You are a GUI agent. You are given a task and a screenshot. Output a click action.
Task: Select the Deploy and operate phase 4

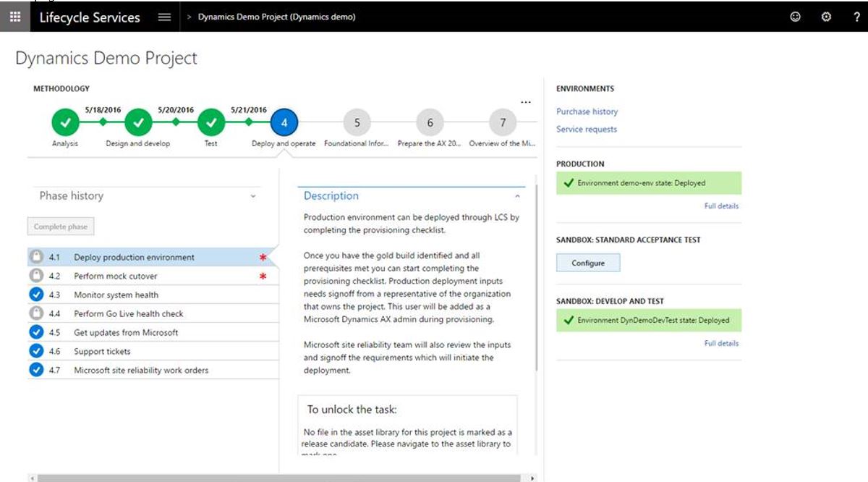pos(284,123)
